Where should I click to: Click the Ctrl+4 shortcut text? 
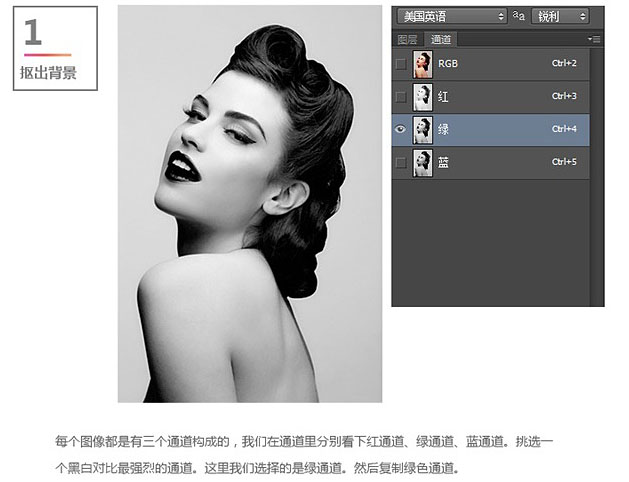pyautogui.click(x=564, y=129)
